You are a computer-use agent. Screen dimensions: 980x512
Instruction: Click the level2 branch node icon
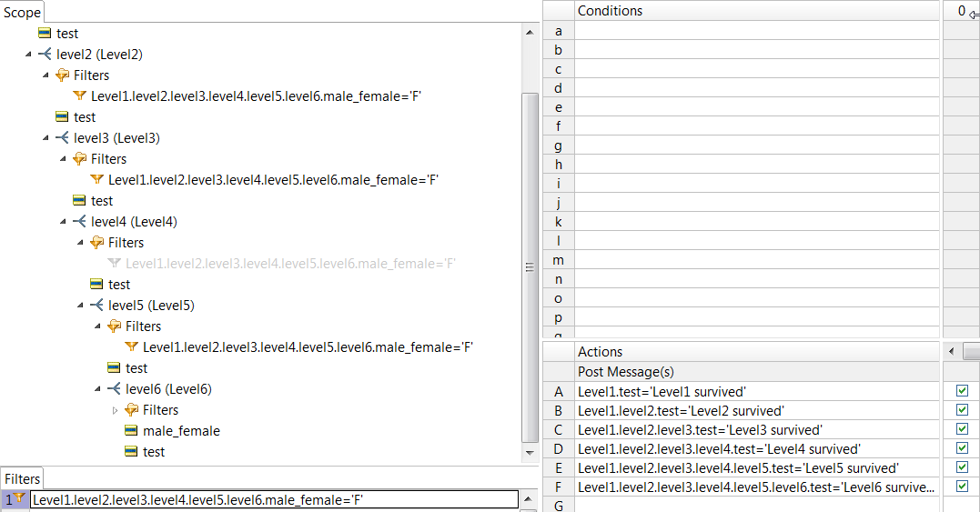pyautogui.click(x=45, y=55)
